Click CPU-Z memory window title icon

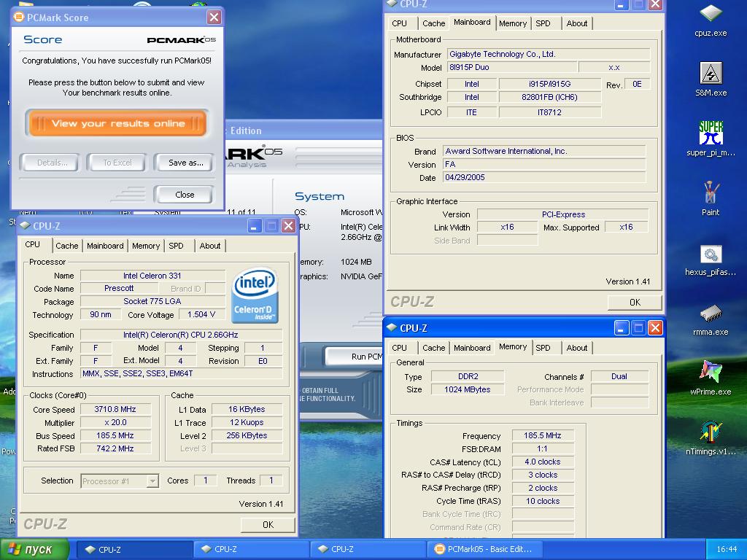(x=392, y=327)
